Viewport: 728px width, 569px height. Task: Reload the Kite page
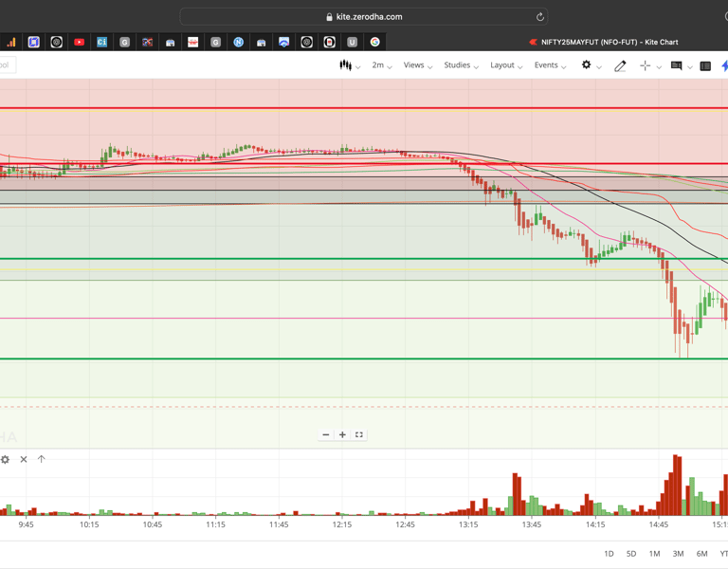click(540, 17)
